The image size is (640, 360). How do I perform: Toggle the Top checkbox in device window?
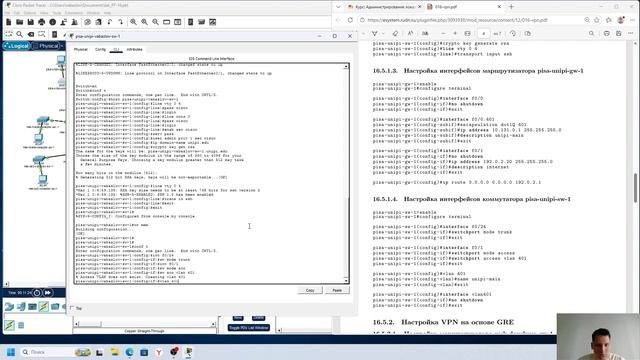coord(72,308)
